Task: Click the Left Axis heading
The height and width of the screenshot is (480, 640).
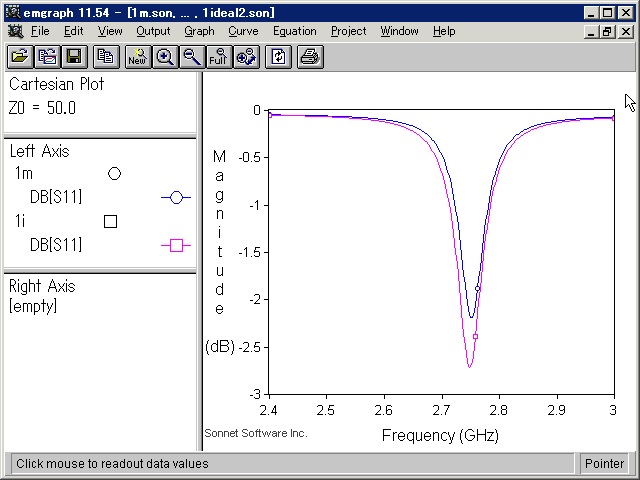Action: click(40, 151)
